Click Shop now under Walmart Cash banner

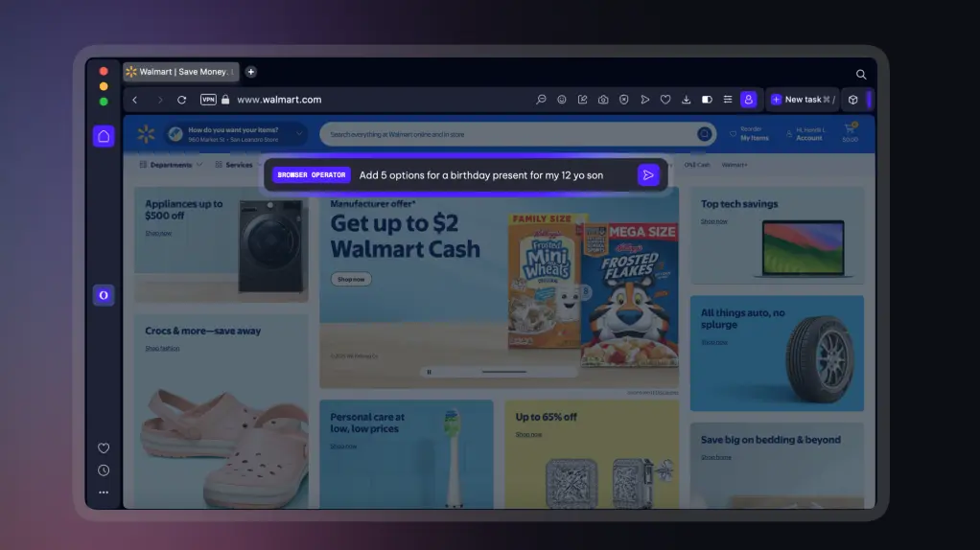click(x=351, y=280)
